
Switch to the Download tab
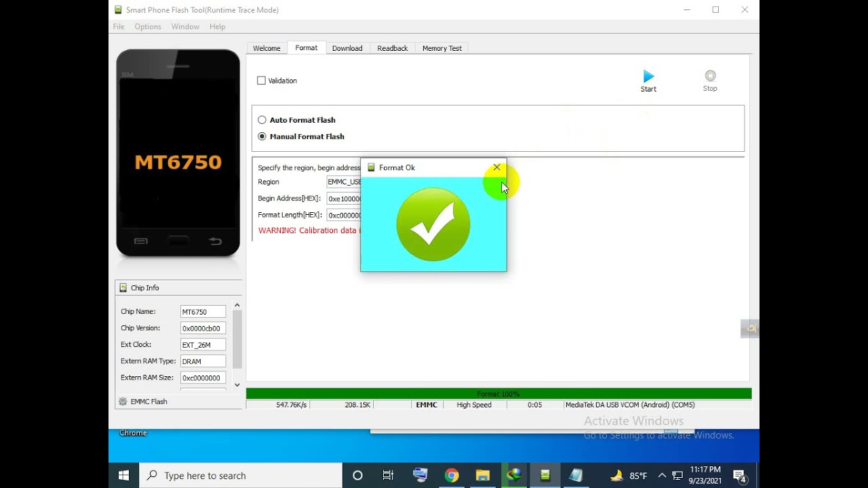347,48
